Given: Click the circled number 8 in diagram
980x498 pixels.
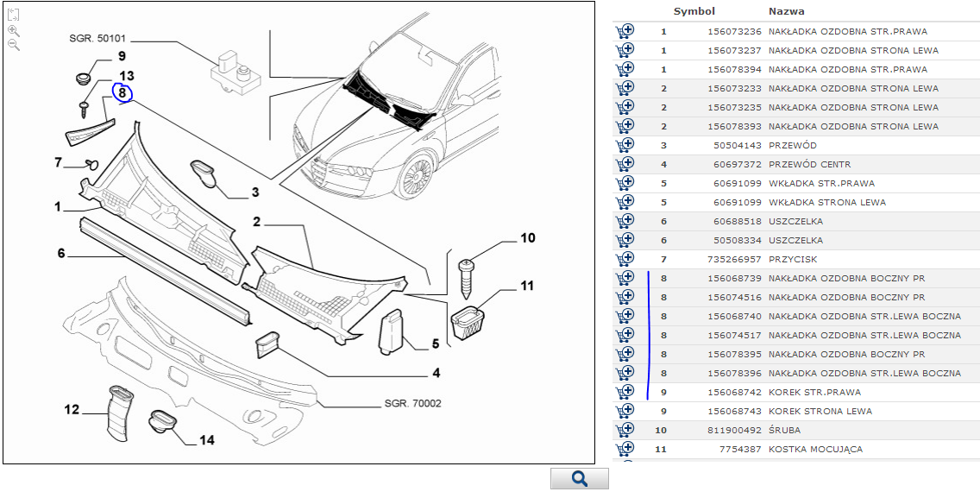Looking at the screenshot, I should 122,92.
